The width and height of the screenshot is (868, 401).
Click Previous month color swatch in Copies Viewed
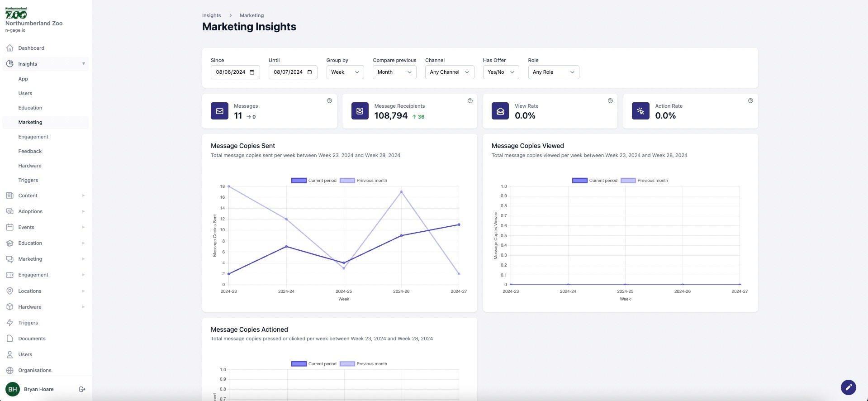click(x=628, y=181)
